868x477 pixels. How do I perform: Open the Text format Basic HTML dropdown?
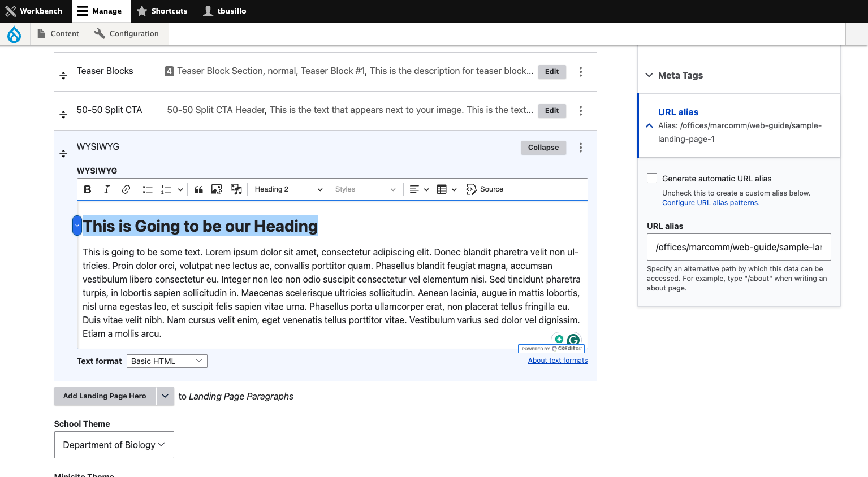tap(167, 361)
